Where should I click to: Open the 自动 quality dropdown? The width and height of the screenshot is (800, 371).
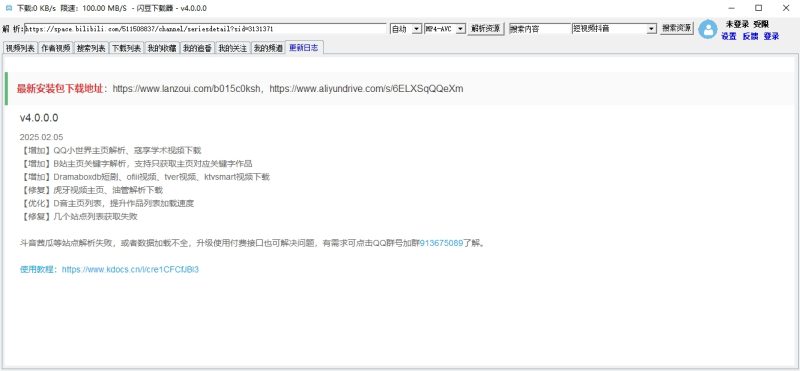pos(416,29)
